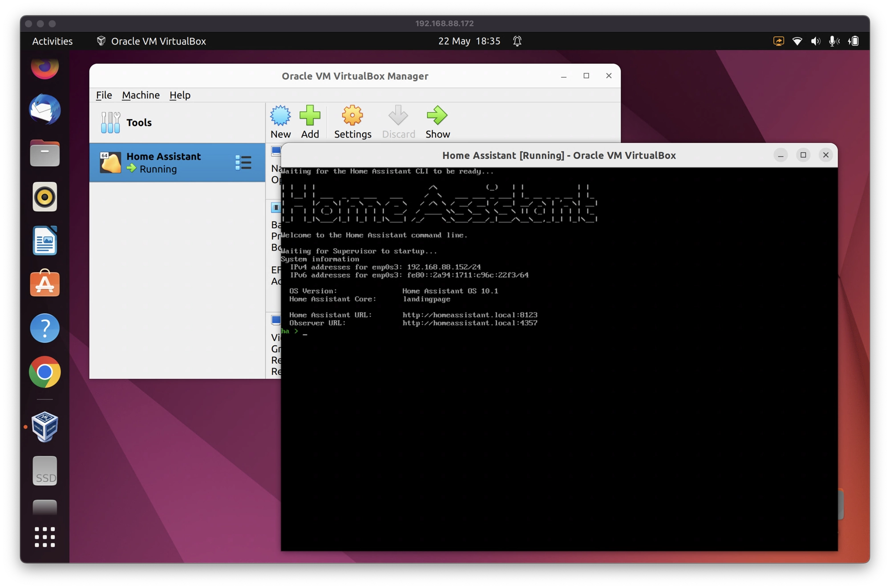The height and width of the screenshot is (588, 890).
Task: Click the text http://homeassistant.local:4357 in console
Action: [469, 323]
